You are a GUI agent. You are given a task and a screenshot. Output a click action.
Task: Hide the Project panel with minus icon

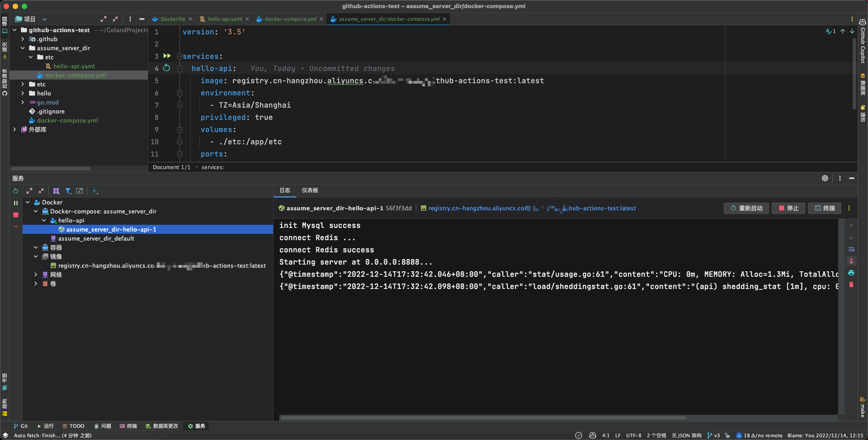point(142,19)
